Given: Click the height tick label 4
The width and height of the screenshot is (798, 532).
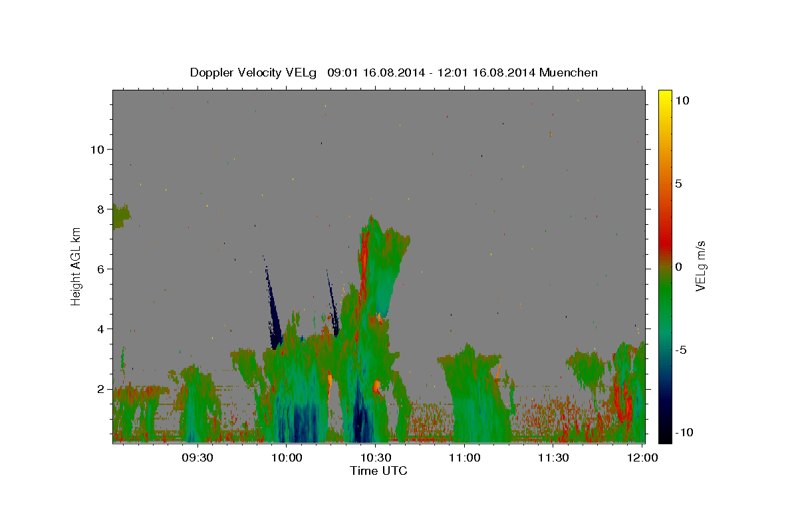Looking at the screenshot, I should pos(101,329).
